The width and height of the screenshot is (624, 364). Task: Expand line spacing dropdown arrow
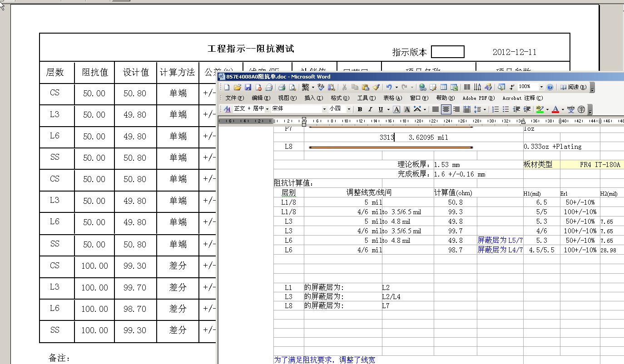tap(485, 109)
